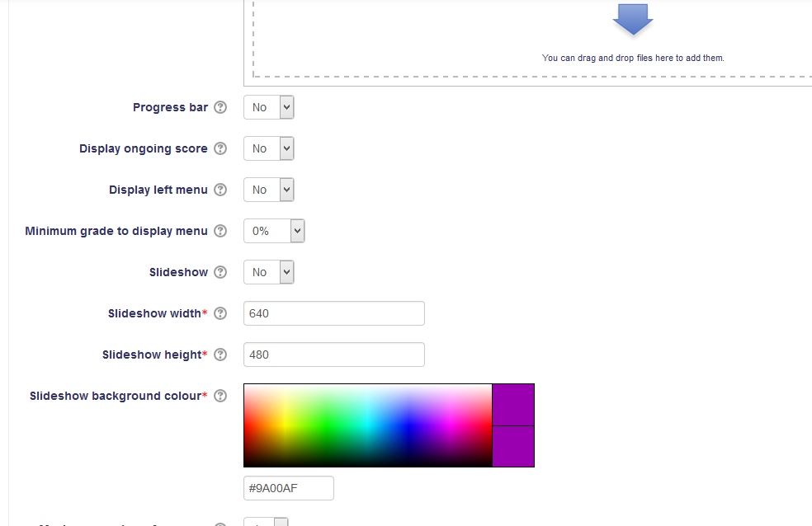Click the blue download arrow in file drop area
Screen dimensions: 812x526
pos(633,20)
